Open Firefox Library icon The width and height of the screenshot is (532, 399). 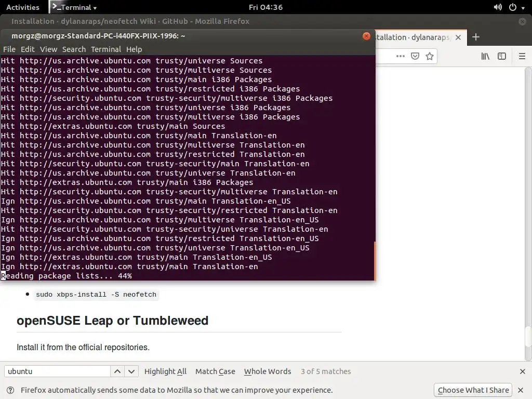485,56
